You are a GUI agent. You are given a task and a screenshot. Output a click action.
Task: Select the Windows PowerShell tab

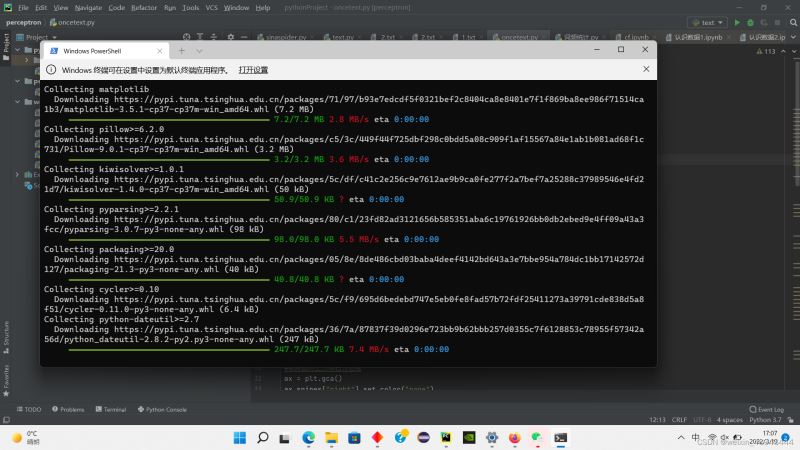[105, 51]
